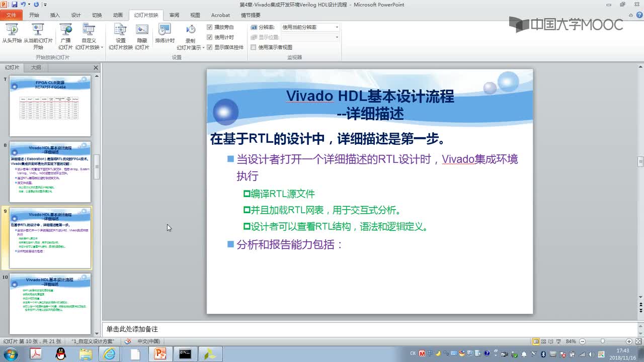Start slideshow from current slide (从当前幻灯片开始)
644x362 pixels.
(38, 36)
